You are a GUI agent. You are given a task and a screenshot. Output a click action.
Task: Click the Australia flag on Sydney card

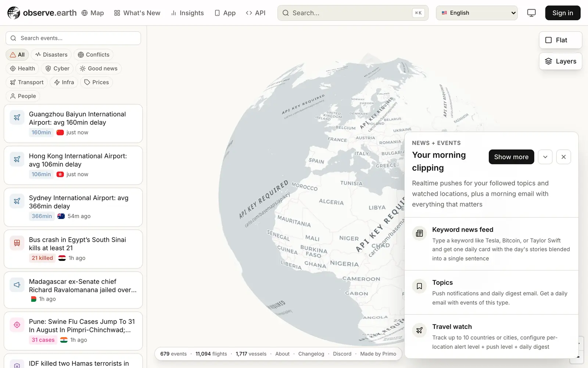point(61,216)
